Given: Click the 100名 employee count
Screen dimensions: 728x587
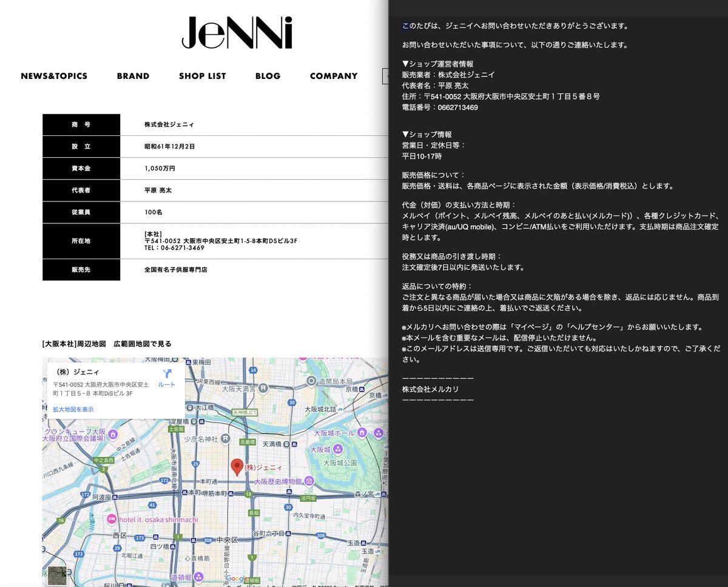Looking at the screenshot, I should 153,212.
